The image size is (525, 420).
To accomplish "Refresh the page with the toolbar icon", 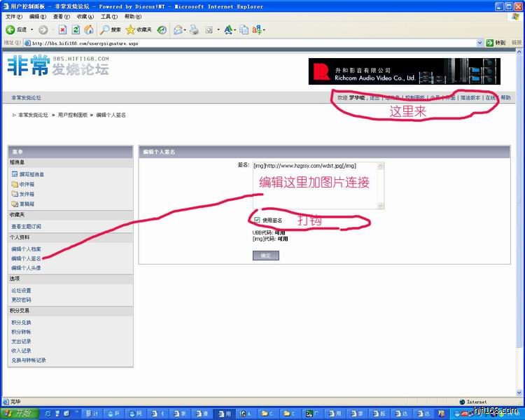I will [x=76, y=30].
